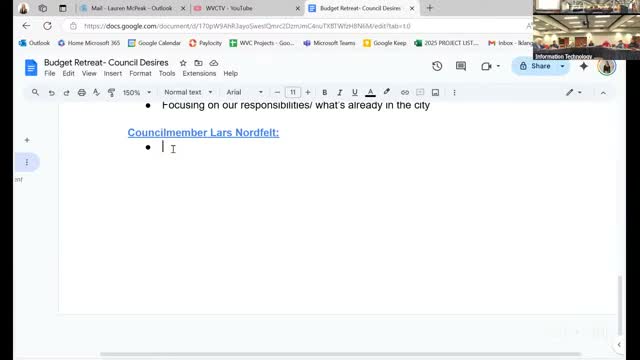
Task: Open the document tabs outline three-dot button
Action: pos(27,162)
